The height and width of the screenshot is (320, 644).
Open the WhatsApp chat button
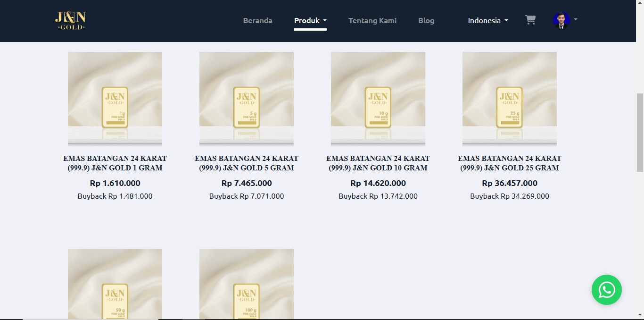point(607,290)
